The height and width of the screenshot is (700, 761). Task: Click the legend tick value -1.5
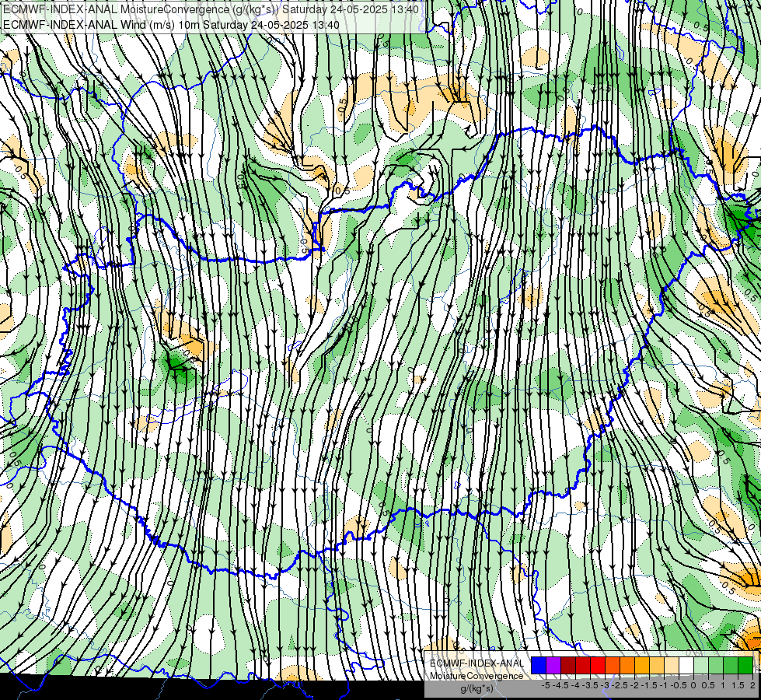coord(649,685)
